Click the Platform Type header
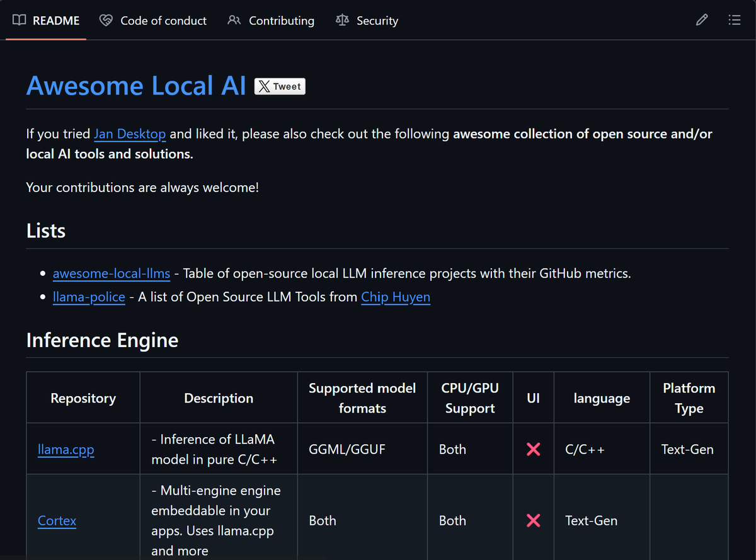 [x=689, y=398]
